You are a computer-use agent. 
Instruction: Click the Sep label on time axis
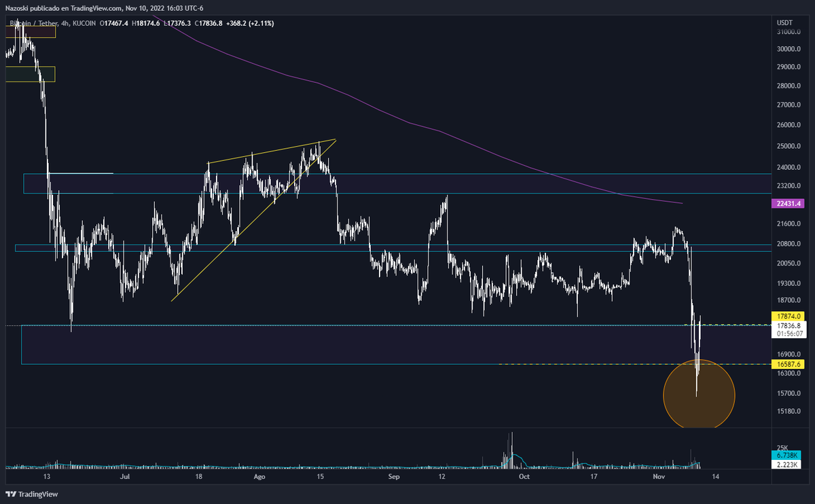coord(395,477)
